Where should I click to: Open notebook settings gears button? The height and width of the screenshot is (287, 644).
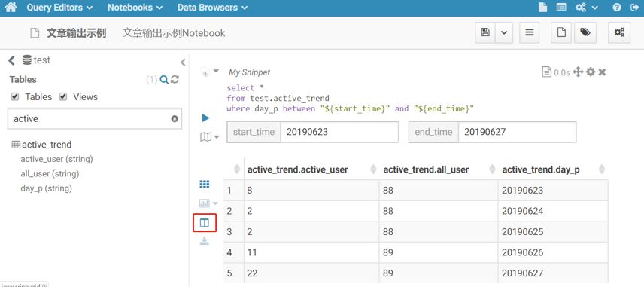click(x=619, y=32)
